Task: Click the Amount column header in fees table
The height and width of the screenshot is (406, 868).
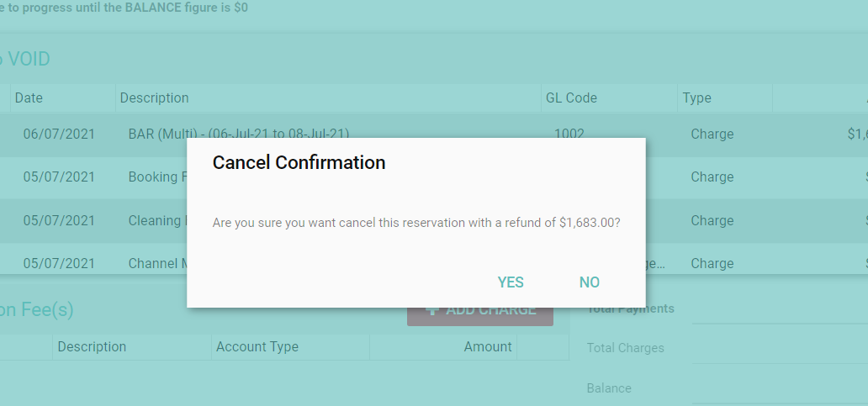Action: coord(488,346)
